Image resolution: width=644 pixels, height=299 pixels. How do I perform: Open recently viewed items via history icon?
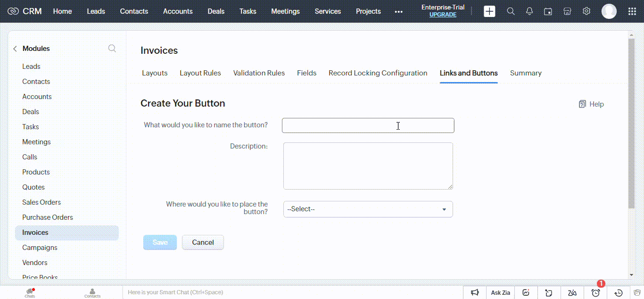(x=618, y=292)
